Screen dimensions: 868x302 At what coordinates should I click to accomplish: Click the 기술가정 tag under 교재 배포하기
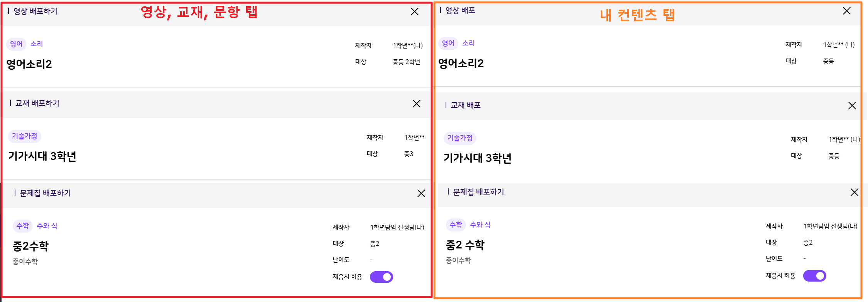(24, 136)
